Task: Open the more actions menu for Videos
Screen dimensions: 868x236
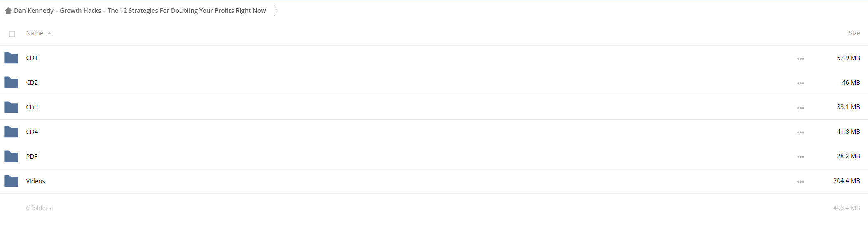Action: (800, 182)
